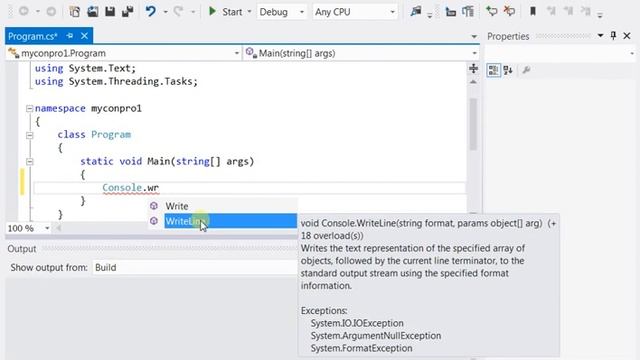Click the using System.Threading.Tasks; line
The height and width of the screenshot is (360, 640).
pyautogui.click(x=116, y=82)
